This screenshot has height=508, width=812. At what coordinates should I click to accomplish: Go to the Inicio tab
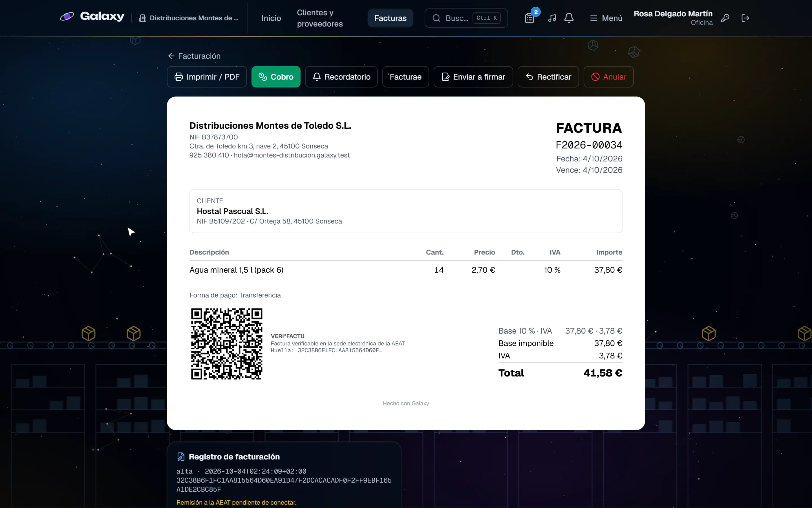click(x=271, y=18)
